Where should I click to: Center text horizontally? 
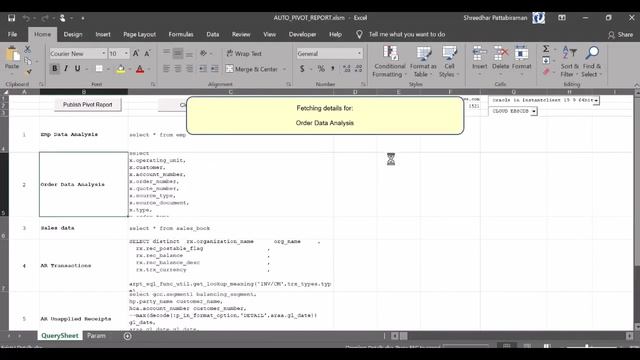[178, 69]
